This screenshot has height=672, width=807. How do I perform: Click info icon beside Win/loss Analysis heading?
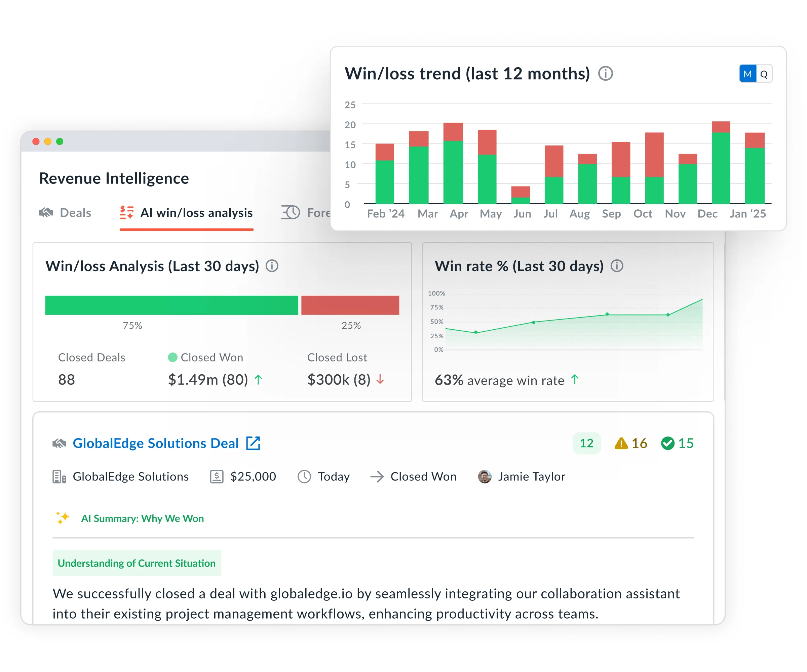tap(272, 266)
